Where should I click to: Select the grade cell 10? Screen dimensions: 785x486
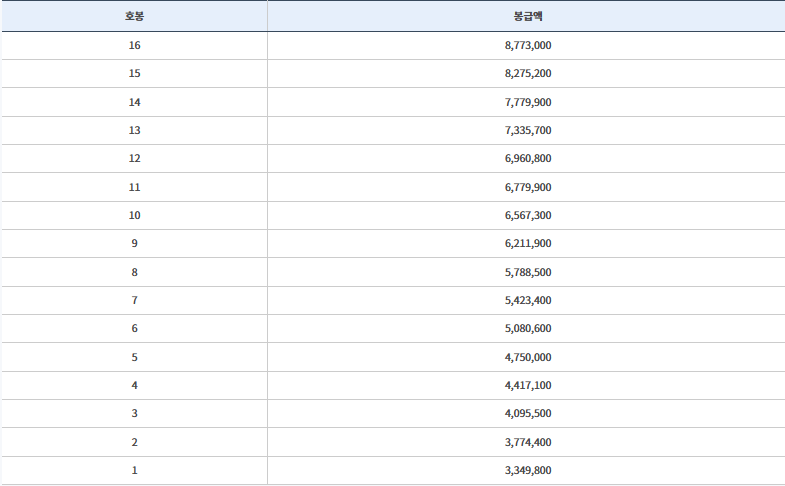(134, 216)
